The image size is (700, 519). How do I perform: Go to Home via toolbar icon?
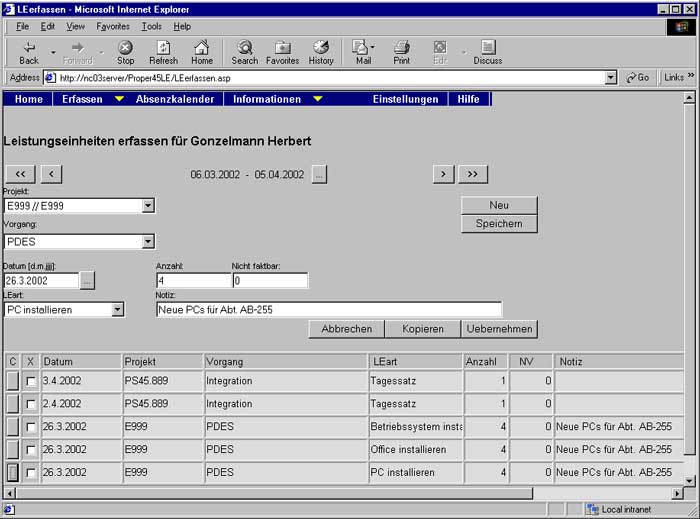202,48
